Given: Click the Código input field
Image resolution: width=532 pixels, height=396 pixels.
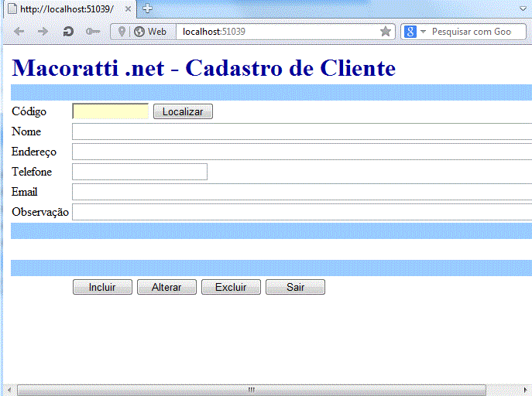Looking at the screenshot, I should click(110, 111).
